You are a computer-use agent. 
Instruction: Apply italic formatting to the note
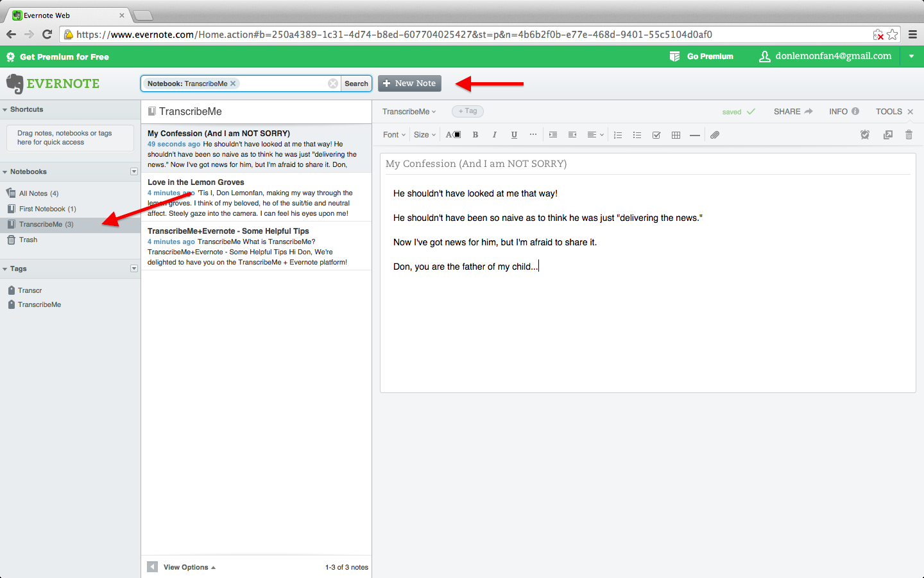(494, 135)
